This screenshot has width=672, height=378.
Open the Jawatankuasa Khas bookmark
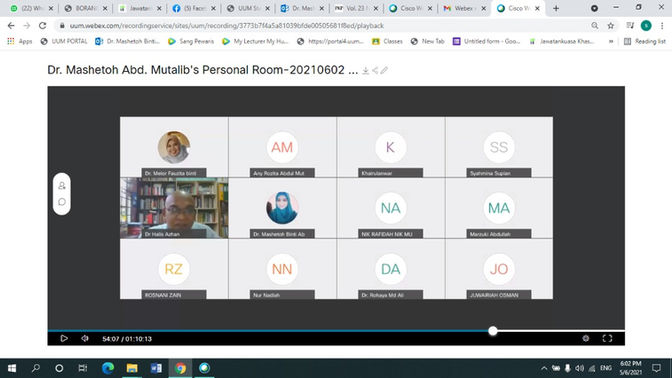[562, 41]
